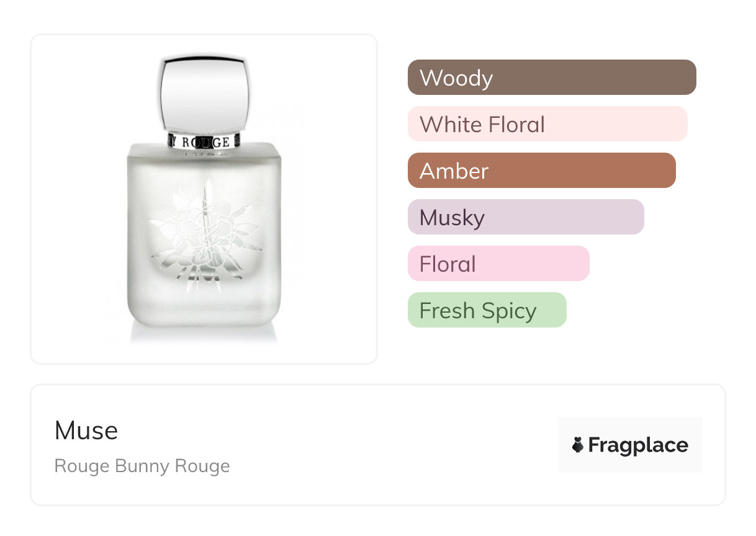Viewport: 756px width, 536px height.
Task: Click the Fresh Spicy label text
Action: [x=477, y=311]
